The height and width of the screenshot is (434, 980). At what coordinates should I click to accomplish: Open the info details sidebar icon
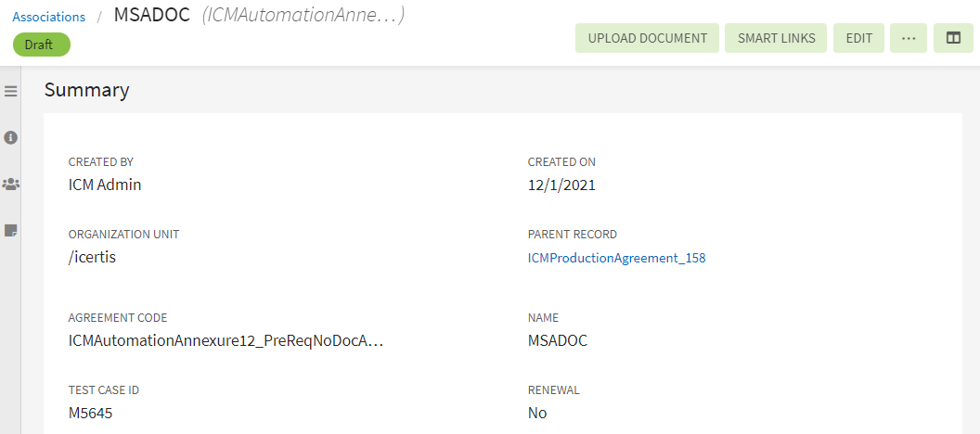[11, 137]
